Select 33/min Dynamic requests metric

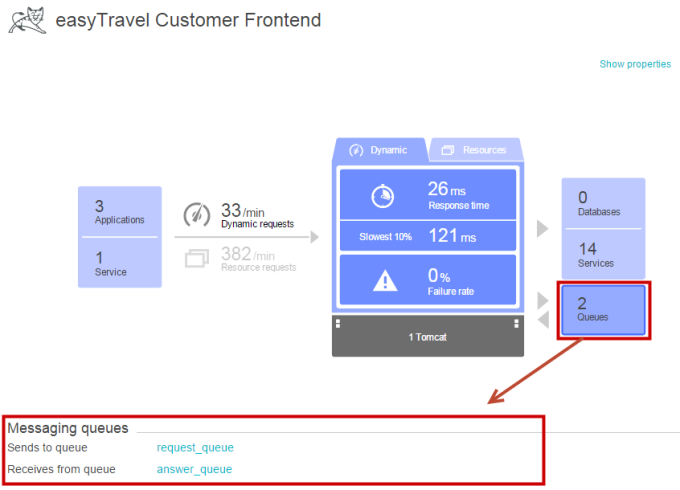click(x=257, y=216)
